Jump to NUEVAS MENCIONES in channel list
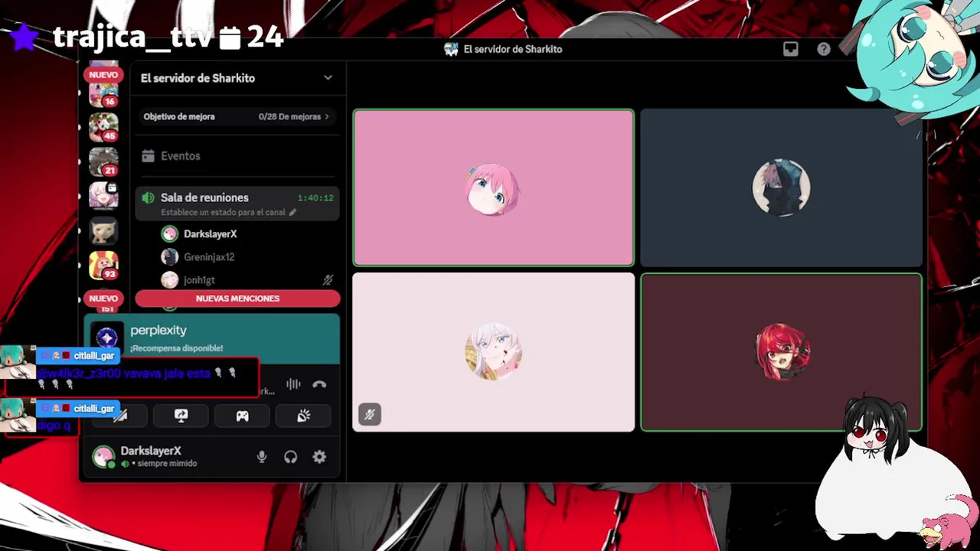The image size is (980, 551). point(237,298)
